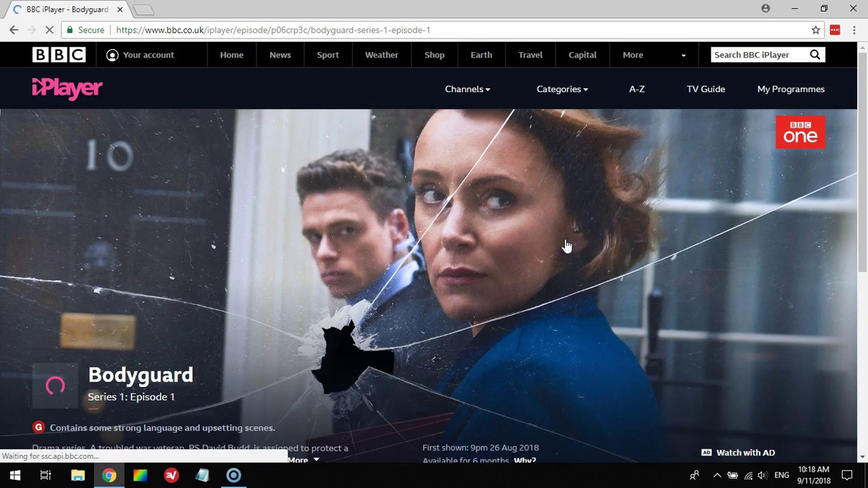Image resolution: width=868 pixels, height=488 pixels.
Task: Open the red EV taskbar app
Action: click(x=172, y=475)
